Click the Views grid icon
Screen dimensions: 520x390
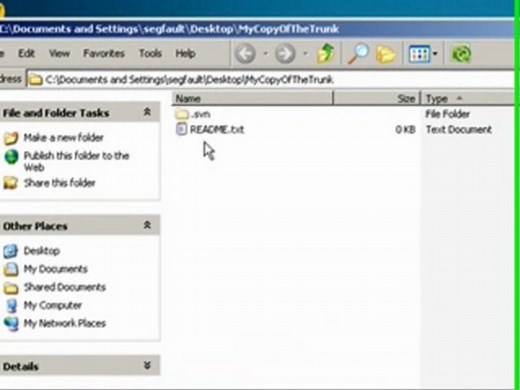419,53
